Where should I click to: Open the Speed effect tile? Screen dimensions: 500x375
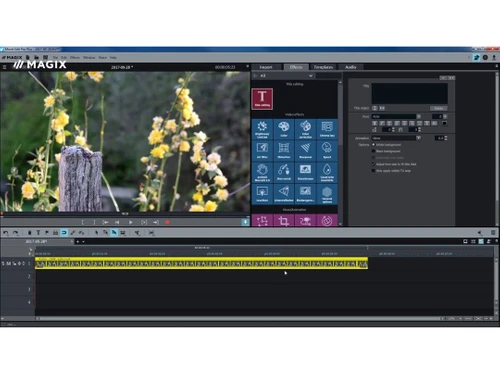pos(327,151)
